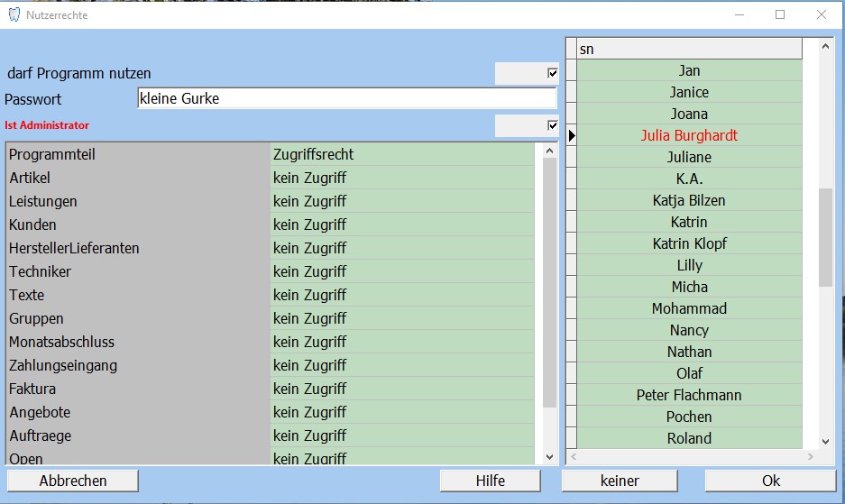Click the Passwort input field
This screenshot has width=845, height=504.
(346, 99)
